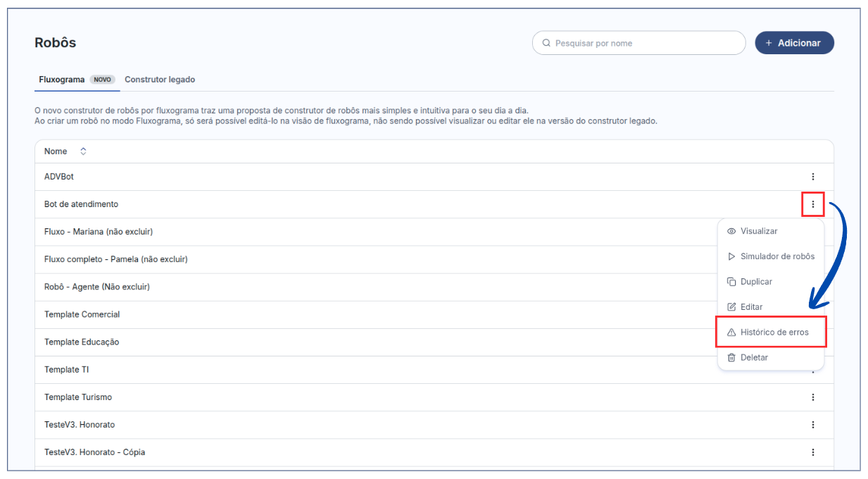Click the warning triangle icon for Histórico de erros
The width and height of the screenshot is (868, 479).
[x=731, y=332]
